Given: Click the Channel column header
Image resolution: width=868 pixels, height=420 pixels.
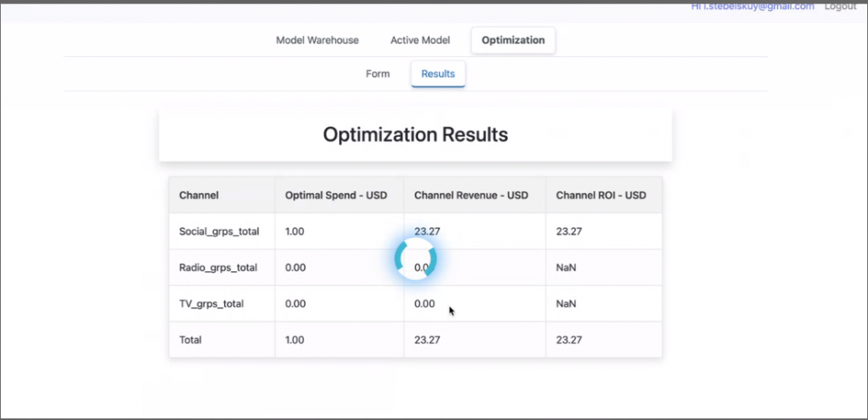Looking at the screenshot, I should point(199,196).
